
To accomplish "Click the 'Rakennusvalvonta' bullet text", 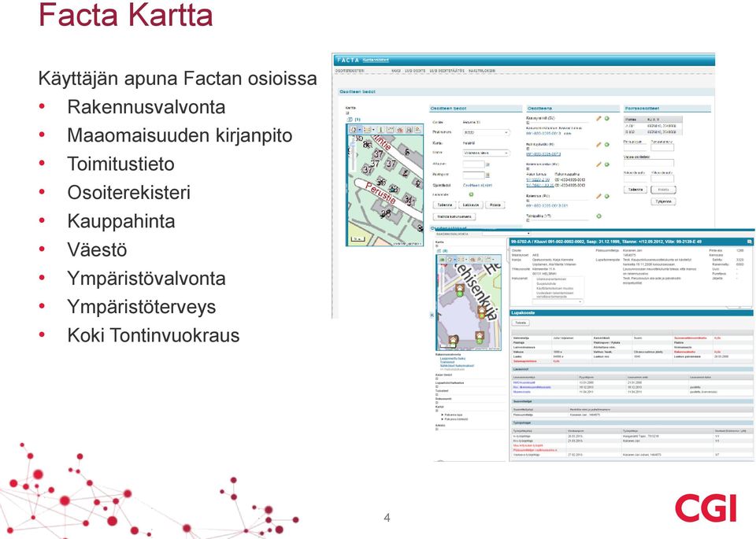I will (146, 107).
